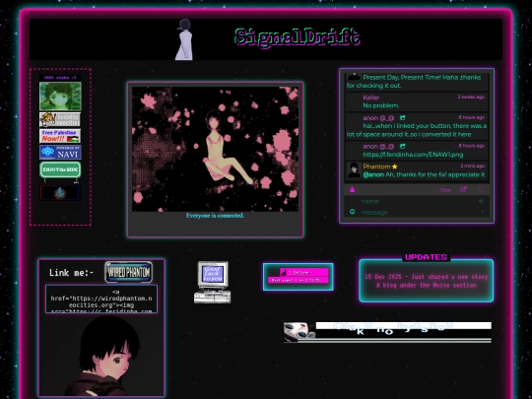
Task: Click the UPDATES heading
Action: coord(427,257)
